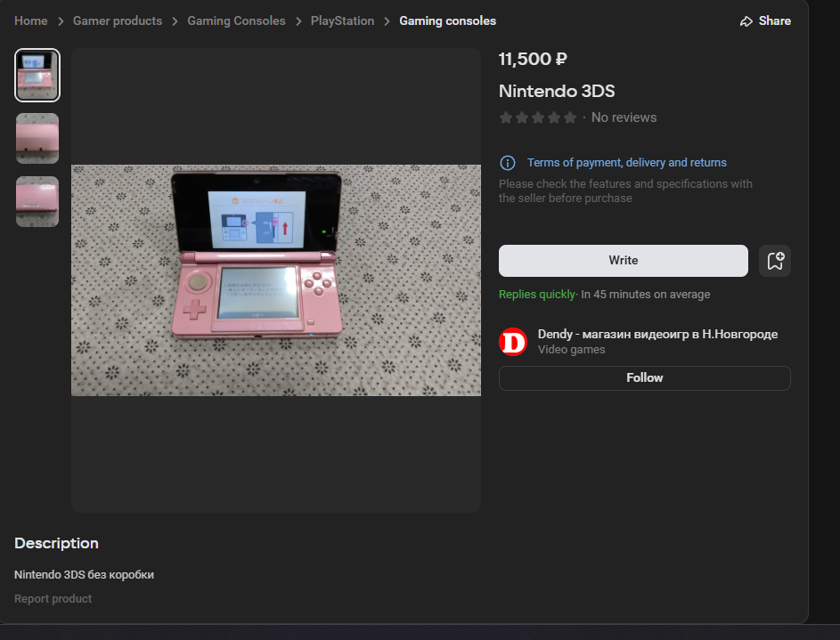
Task: Click the bold Gaming consoles breadcrumb
Action: (447, 20)
